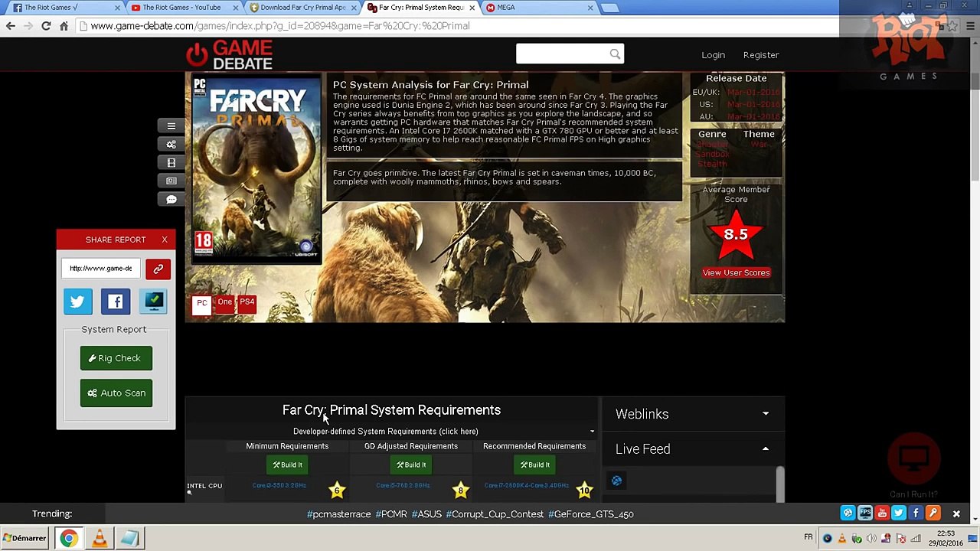Share report on Facebook

116,302
